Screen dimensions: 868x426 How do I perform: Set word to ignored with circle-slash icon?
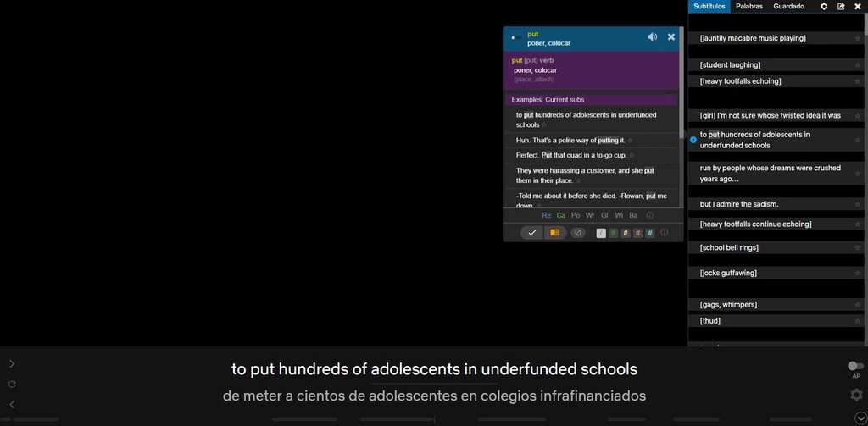pos(578,233)
